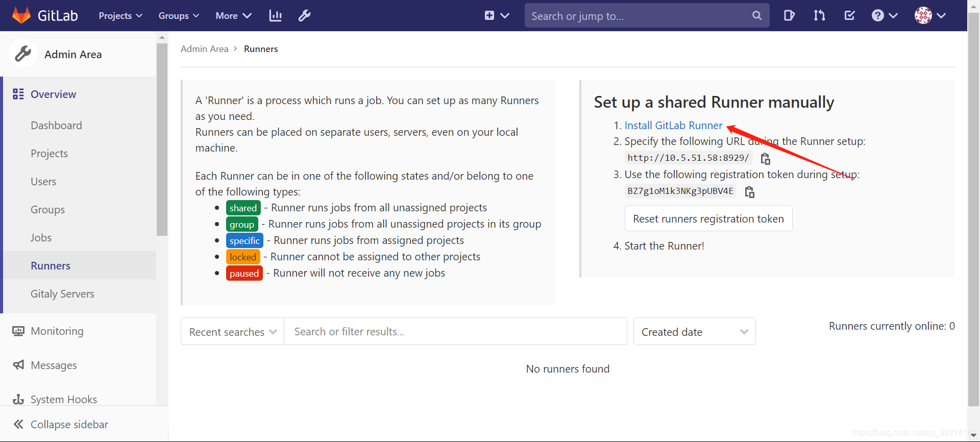Click the Collapse sidebar double-chevron icon
The width and height of the screenshot is (980, 442).
(18, 424)
